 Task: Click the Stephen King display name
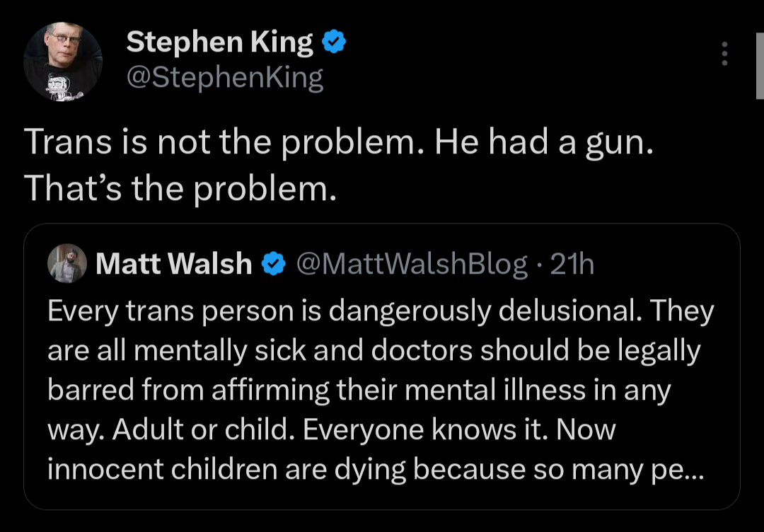(x=219, y=42)
